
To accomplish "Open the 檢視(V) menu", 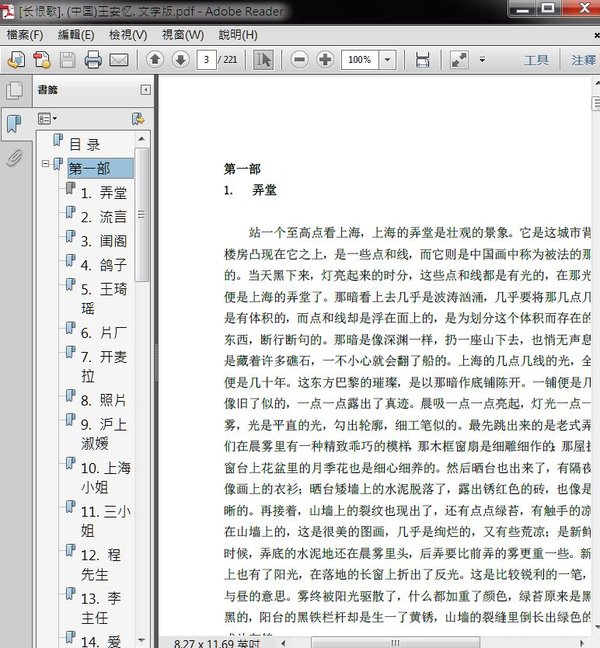I will tap(127, 35).
